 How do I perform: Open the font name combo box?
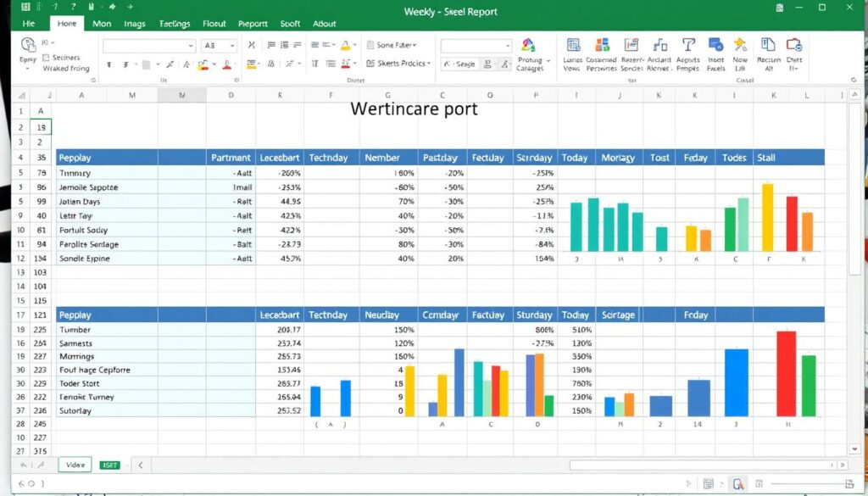149,46
